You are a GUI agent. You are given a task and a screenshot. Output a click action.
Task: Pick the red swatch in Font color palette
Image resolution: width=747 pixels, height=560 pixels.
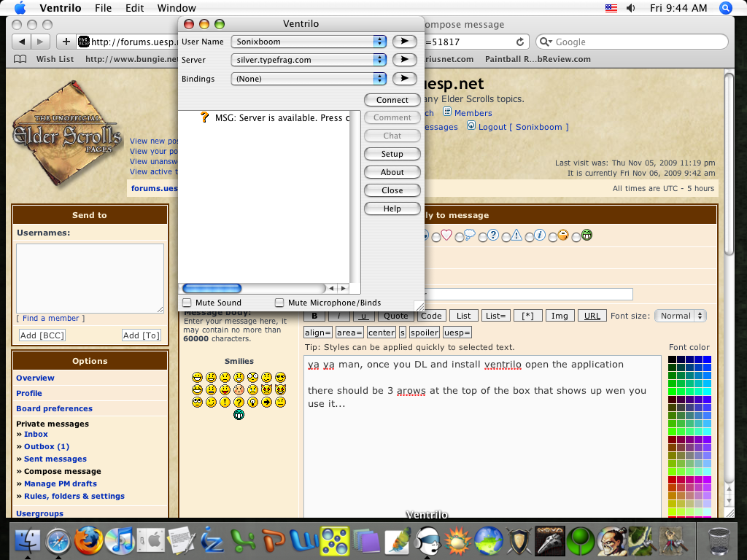click(672, 479)
